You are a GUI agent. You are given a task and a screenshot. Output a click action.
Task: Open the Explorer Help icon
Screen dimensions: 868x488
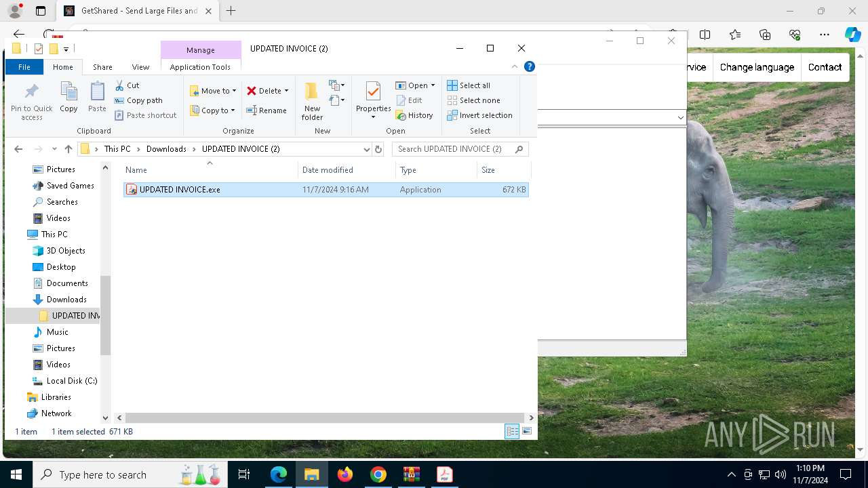(530, 66)
